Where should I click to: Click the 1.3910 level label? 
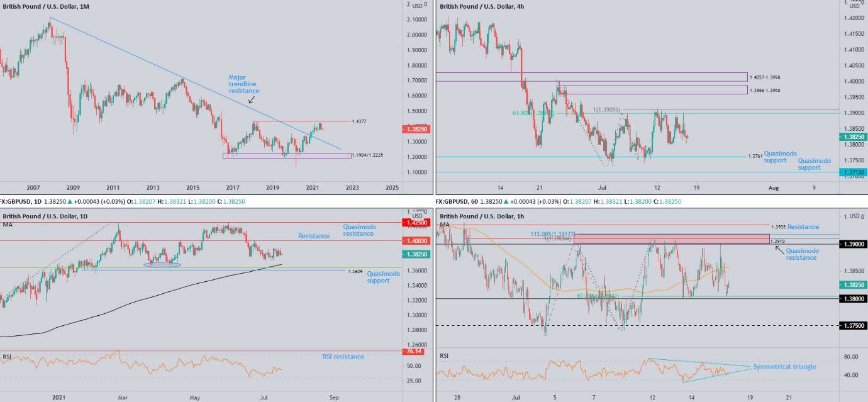779,241
